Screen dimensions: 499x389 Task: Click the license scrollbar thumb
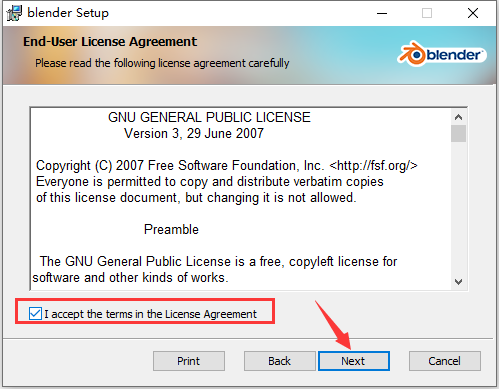(458, 134)
